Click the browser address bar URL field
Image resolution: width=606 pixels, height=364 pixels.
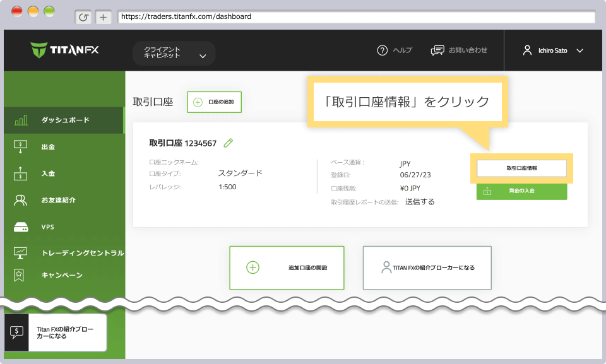click(356, 16)
